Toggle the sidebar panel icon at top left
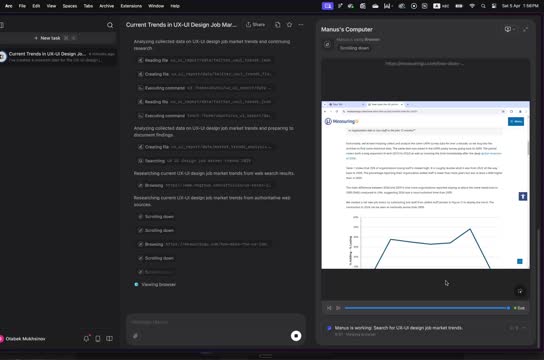544x360 pixels. [2, 25]
